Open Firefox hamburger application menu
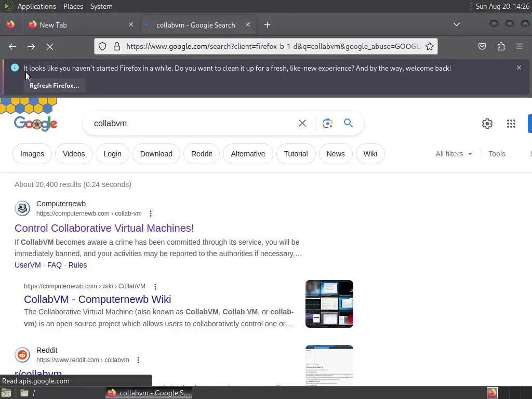This screenshot has height=399, width=532. coord(520,46)
